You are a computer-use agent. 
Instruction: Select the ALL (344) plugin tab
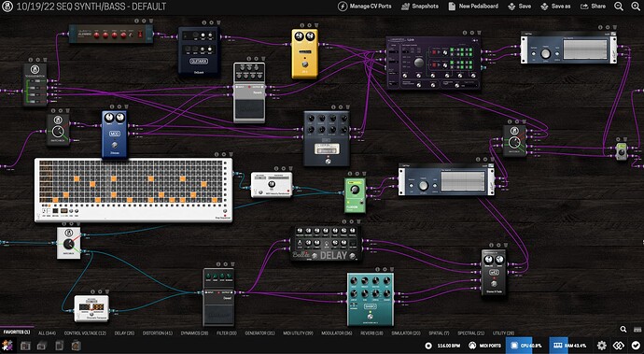[x=47, y=333]
